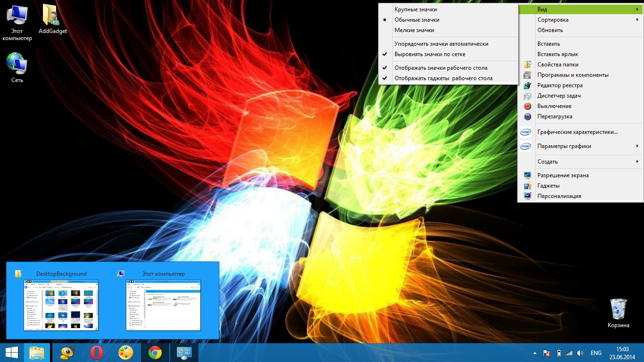Screen dimensions: 644x362
Task: Open the network signal tray icon
Action: tap(569, 353)
